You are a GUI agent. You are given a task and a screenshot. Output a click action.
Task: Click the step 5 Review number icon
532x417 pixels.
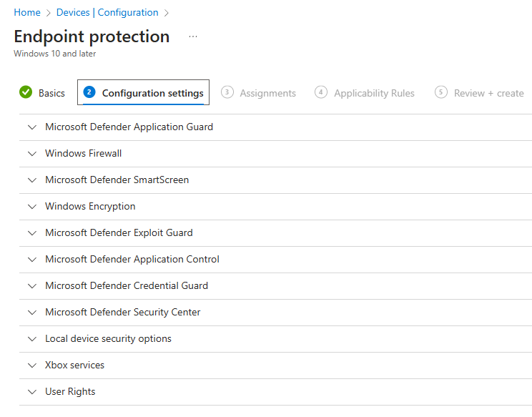(x=441, y=92)
